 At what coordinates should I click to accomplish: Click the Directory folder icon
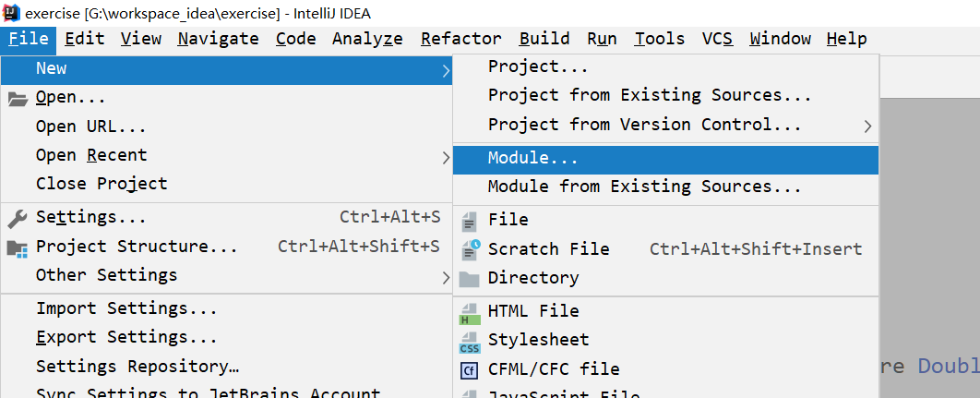tap(470, 278)
